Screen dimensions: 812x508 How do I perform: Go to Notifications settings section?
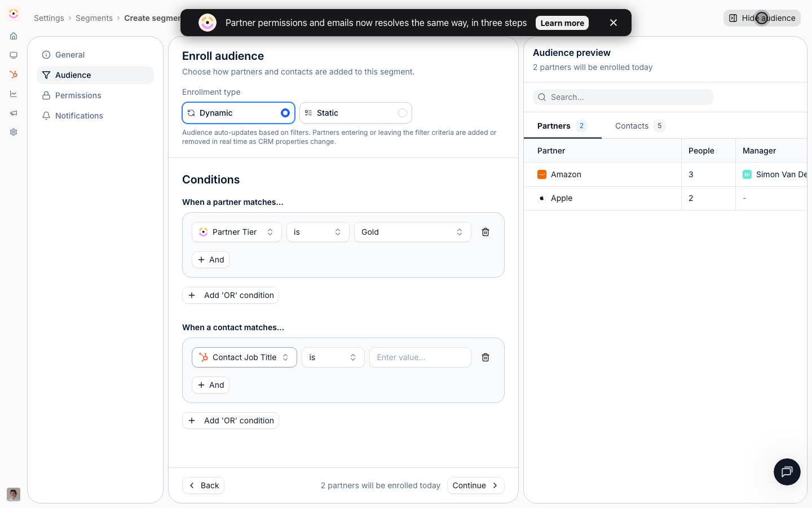[95, 116]
